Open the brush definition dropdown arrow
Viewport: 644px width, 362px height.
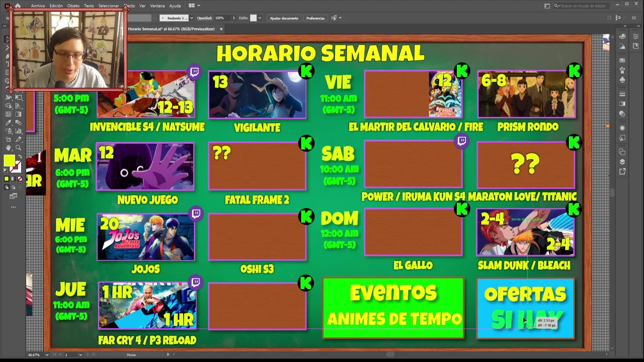click(x=192, y=18)
